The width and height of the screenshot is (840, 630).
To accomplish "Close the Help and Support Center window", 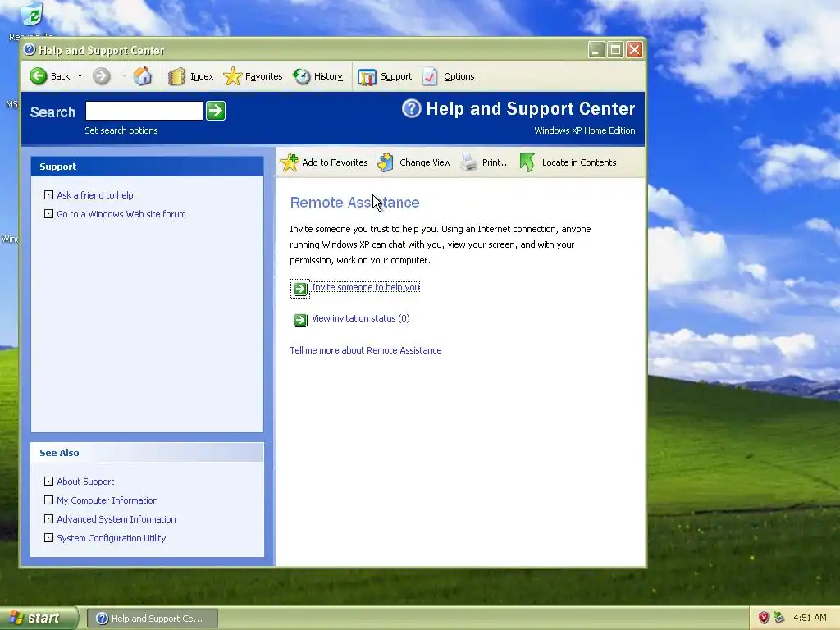I will pos(634,50).
